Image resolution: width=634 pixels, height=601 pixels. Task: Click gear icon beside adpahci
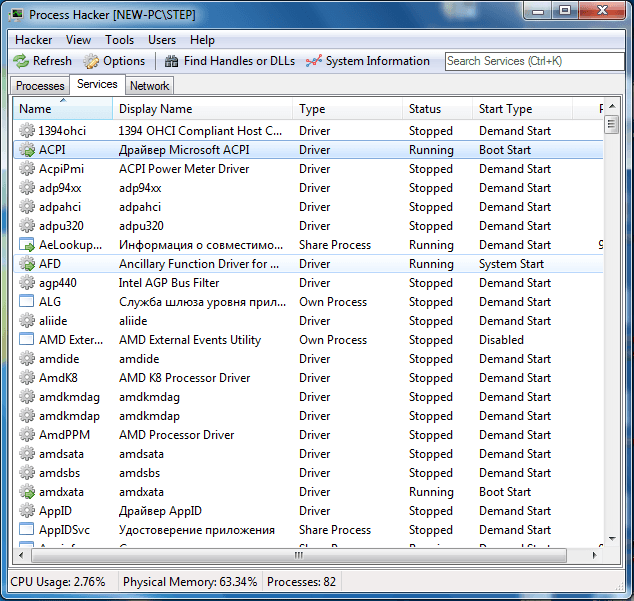27,207
